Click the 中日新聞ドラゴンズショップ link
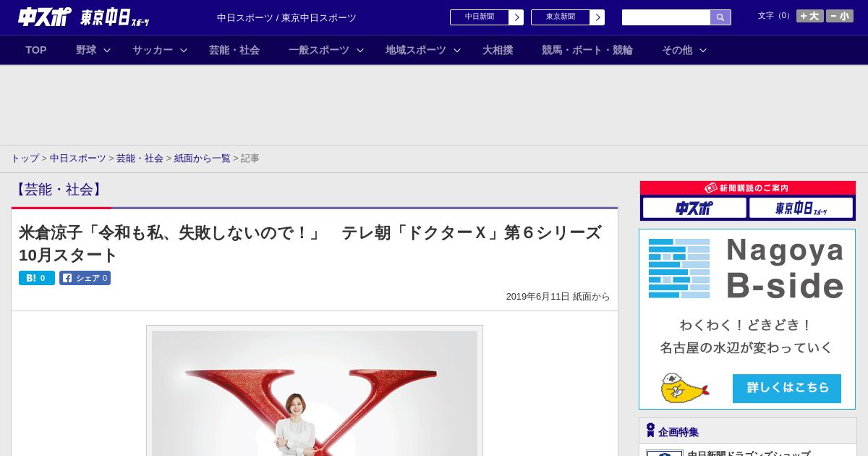 pos(749,453)
